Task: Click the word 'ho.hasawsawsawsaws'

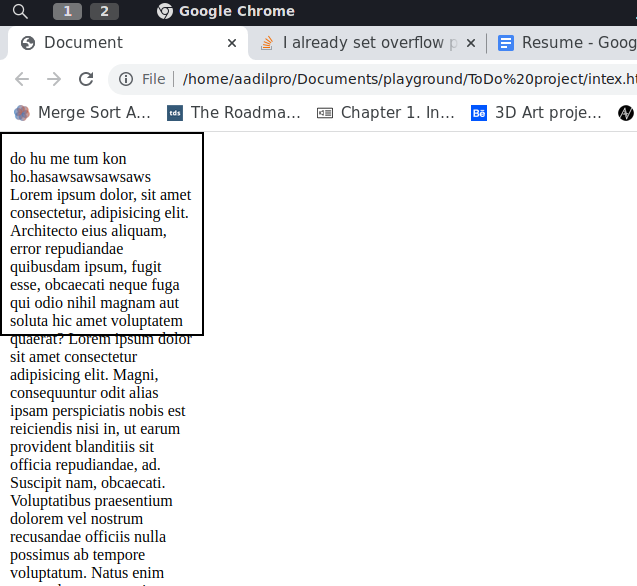Action: [x=80, y=177]
